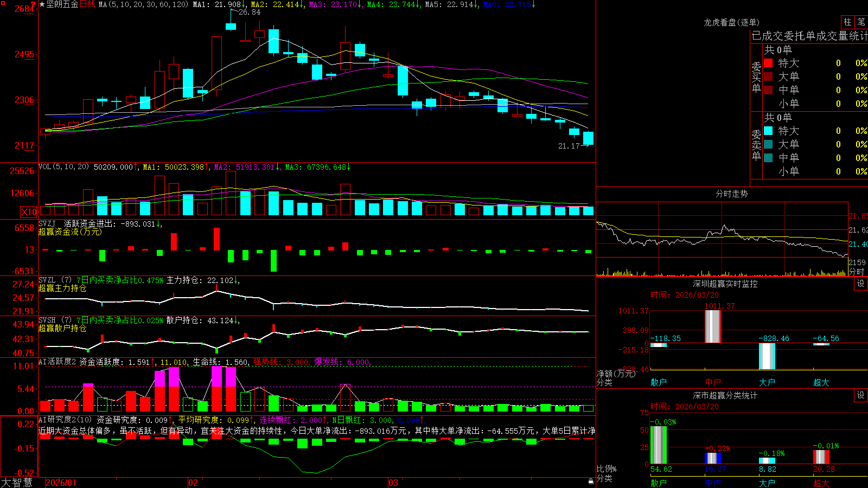Open 设 settings for 深圳超赢实时监控

pyautogui.click(x=861, y=284)
